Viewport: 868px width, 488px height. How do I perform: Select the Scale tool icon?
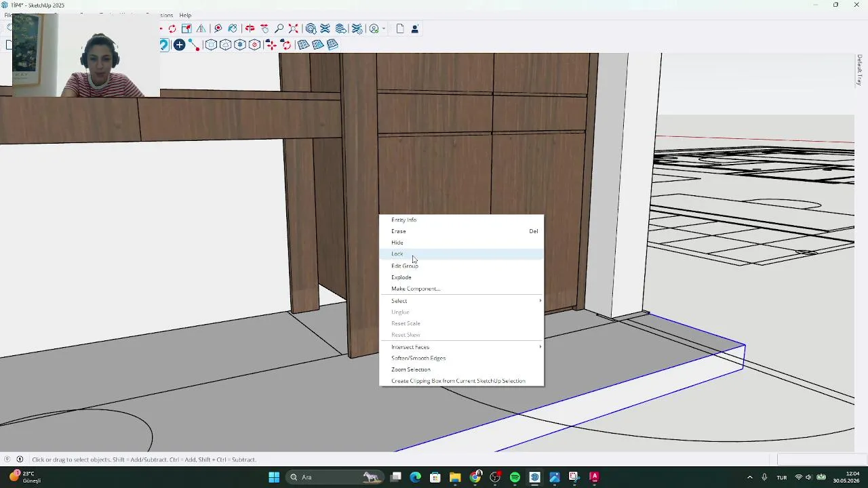pyautogui.click(x=186, y=28)
